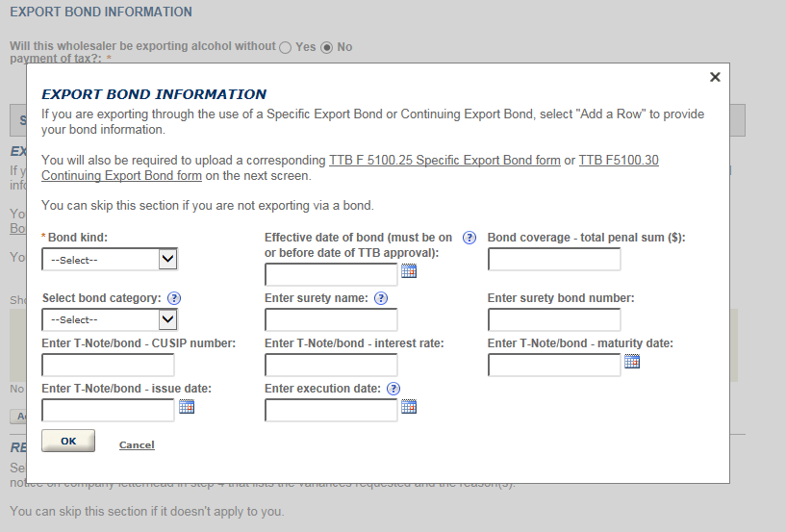Click the 'Bond kind:' label
The height and width of the screenshot is (532, 786).
click(x=78, y=238)
